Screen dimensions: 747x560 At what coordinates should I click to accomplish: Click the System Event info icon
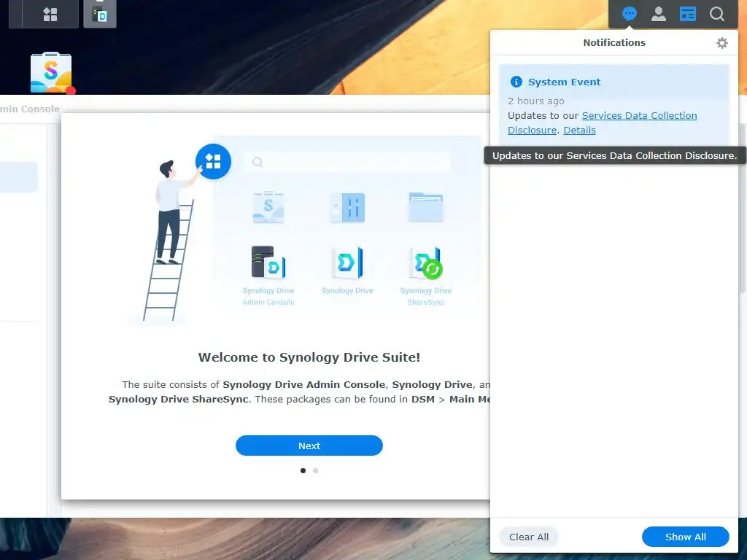pyautogui.click(x=516, y=82)
